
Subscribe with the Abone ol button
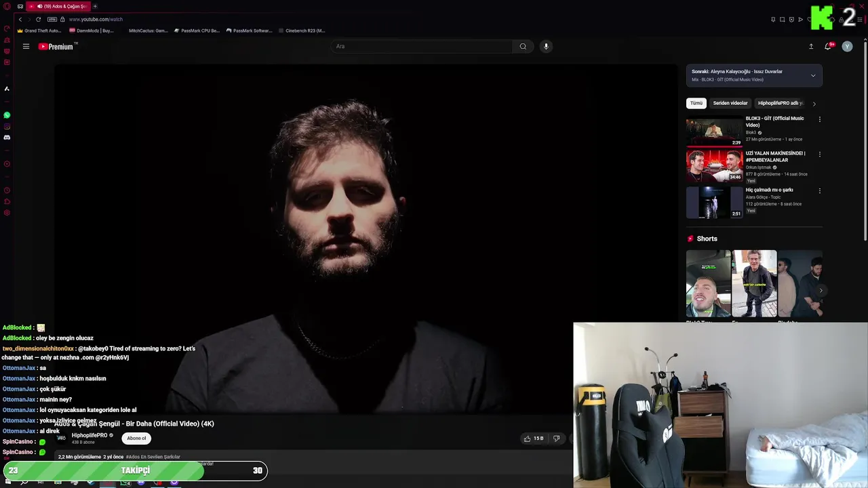coord(136,439)
